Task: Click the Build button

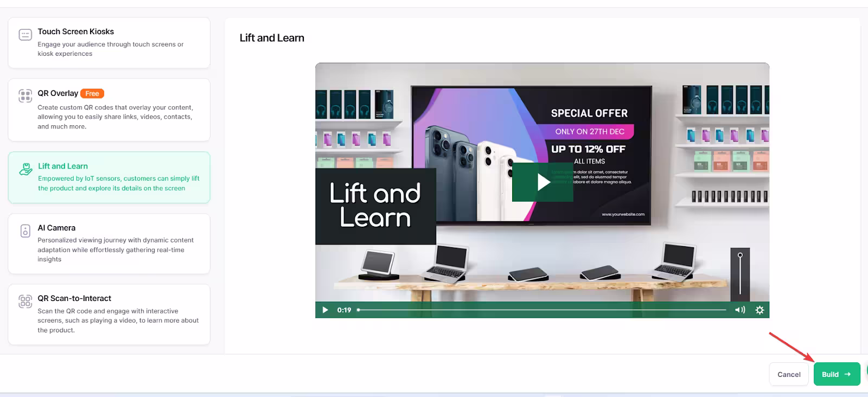Action: pyautogui.click(x=837, y=374)
